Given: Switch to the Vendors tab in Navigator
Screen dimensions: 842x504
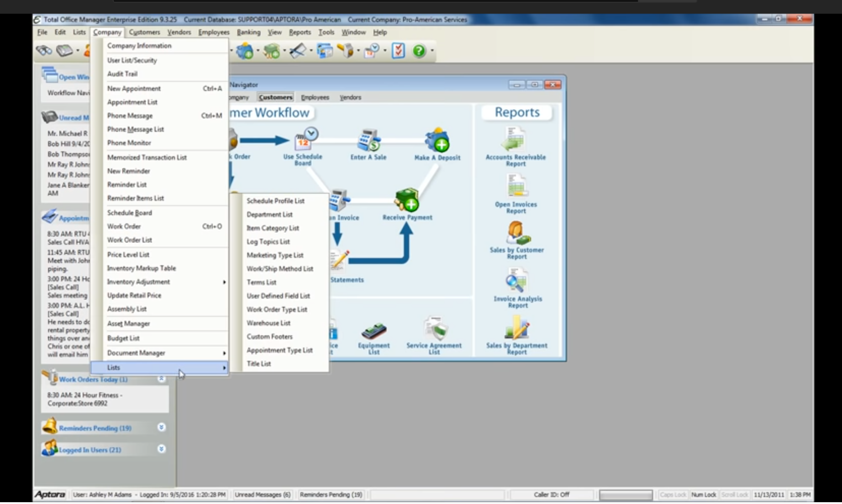Looking at the screenshot, I should 350,98.
